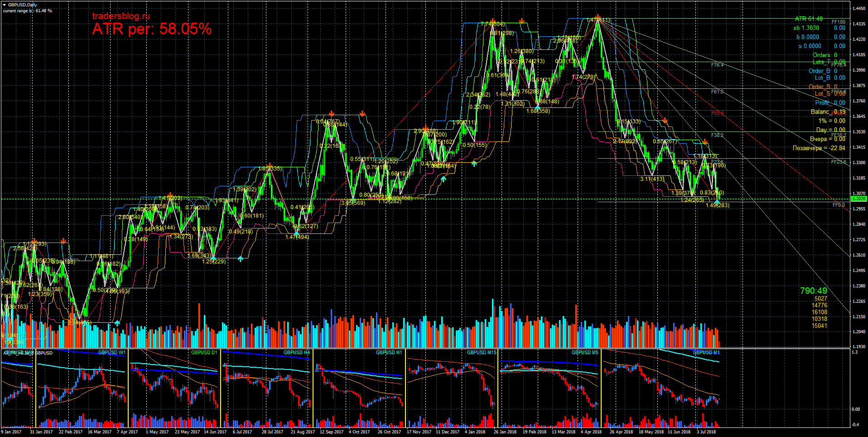Image resolution: width=868 pixels, height=437 pixels.
Task: Select the FF100 Fibonacci level label
Action: [839, 22]
